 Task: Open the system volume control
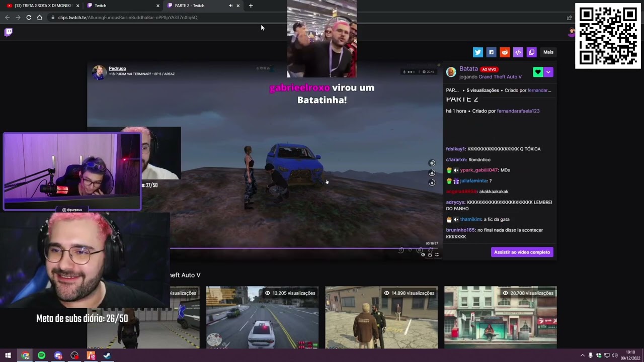614,355
